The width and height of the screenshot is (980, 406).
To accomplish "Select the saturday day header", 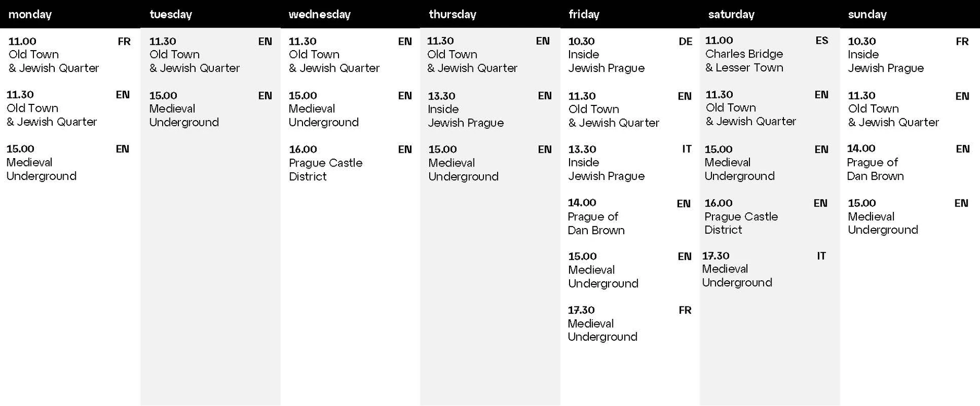I will [731, 15].
